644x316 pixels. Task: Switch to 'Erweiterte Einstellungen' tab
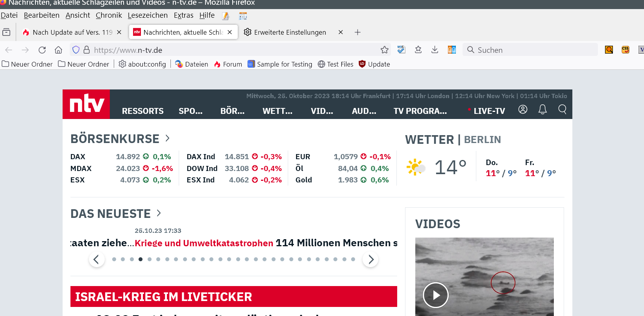coord(291,32)
